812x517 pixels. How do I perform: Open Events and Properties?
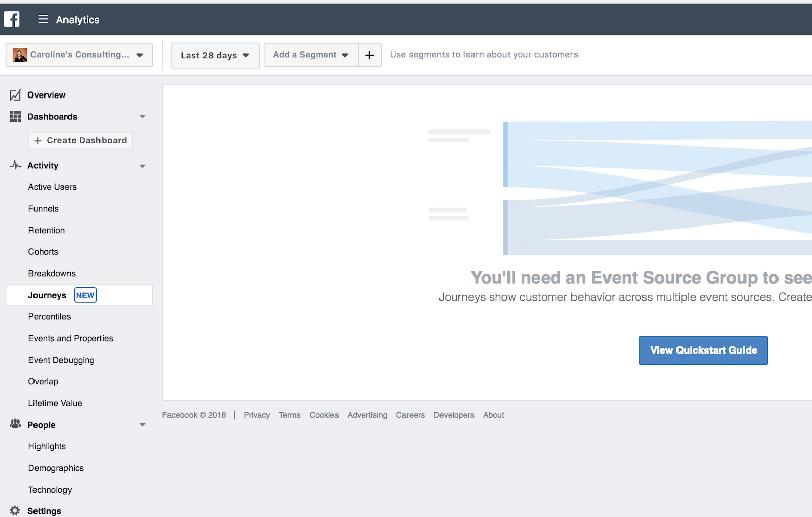click(x=71, y=338)
